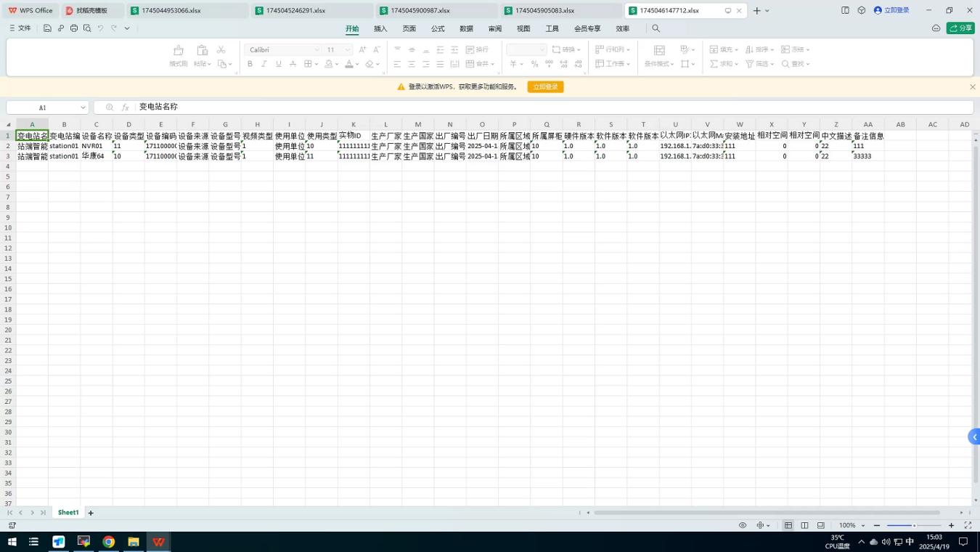Add a new sheet with plus icon
The height and width of the screenshot is (552, 980).
point(91,513)
